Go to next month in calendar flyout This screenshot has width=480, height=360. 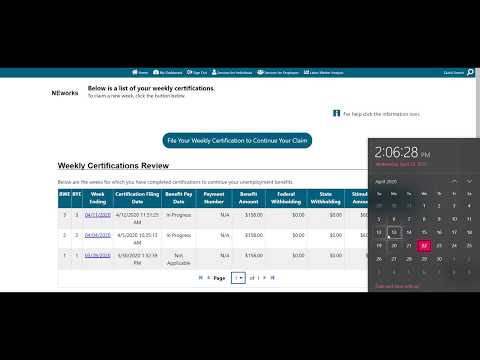pyautogui.click(x=469, y=181)
